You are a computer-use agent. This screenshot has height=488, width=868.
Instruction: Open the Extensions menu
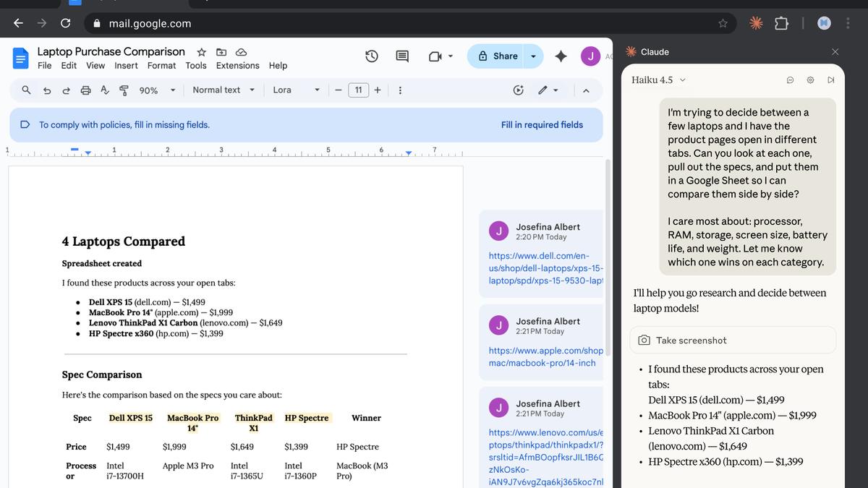(x=237, y=65)
